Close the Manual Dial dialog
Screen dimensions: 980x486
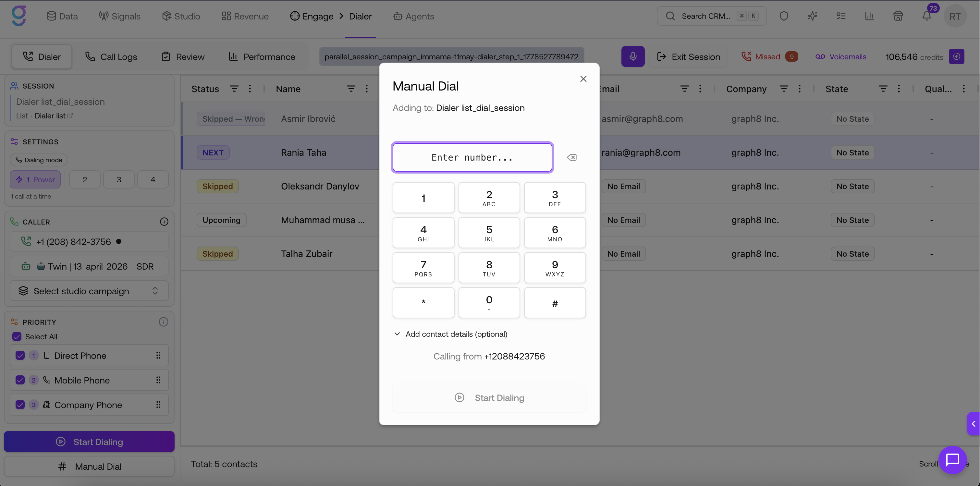[583, 79]
